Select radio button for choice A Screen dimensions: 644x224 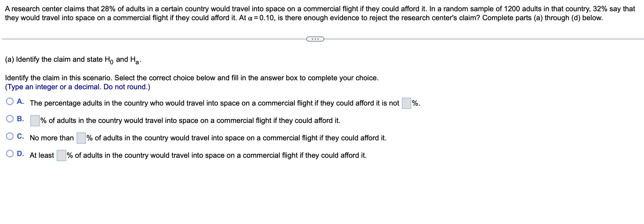coord(10,102)
